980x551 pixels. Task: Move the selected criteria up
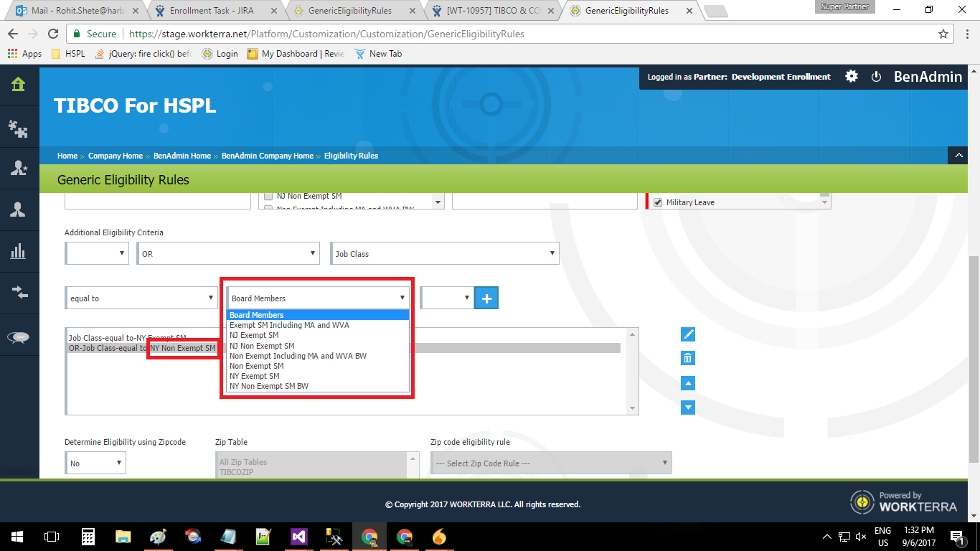[x=687, y=383]
